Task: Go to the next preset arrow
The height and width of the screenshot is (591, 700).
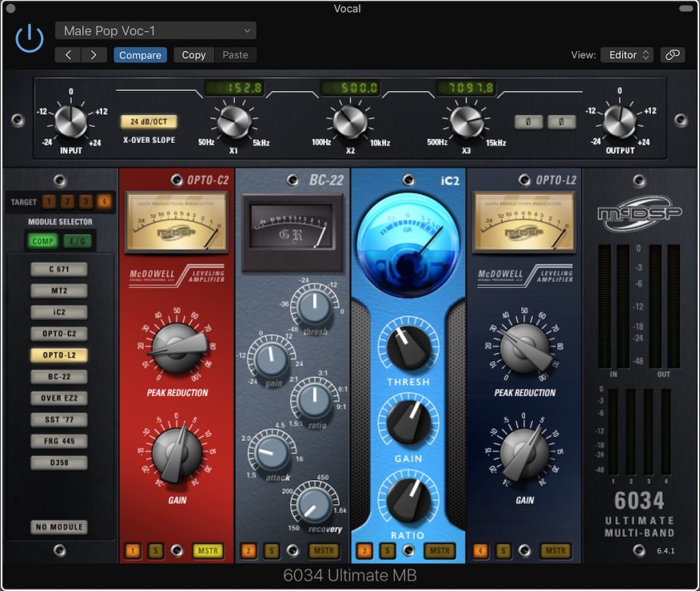Action: coord(94,55)
